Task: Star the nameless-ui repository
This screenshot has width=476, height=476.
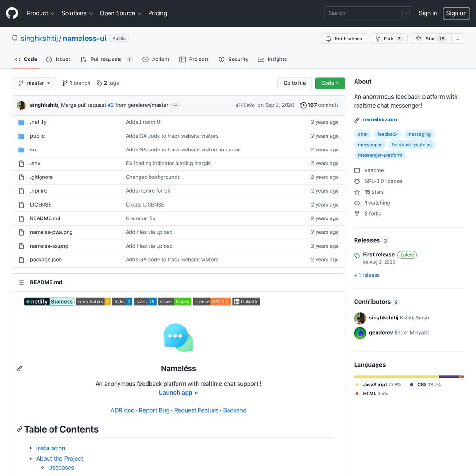Action: click(431, 39)
